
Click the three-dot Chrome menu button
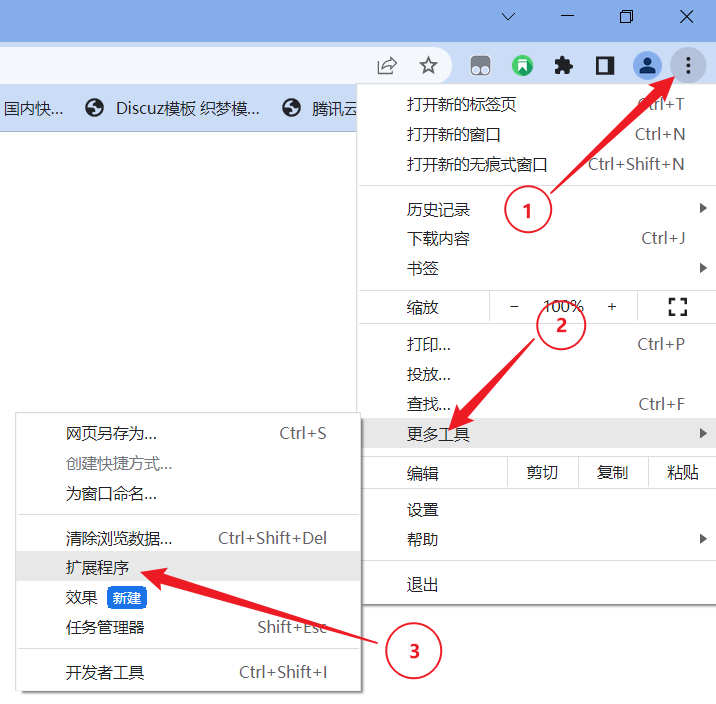688,66
